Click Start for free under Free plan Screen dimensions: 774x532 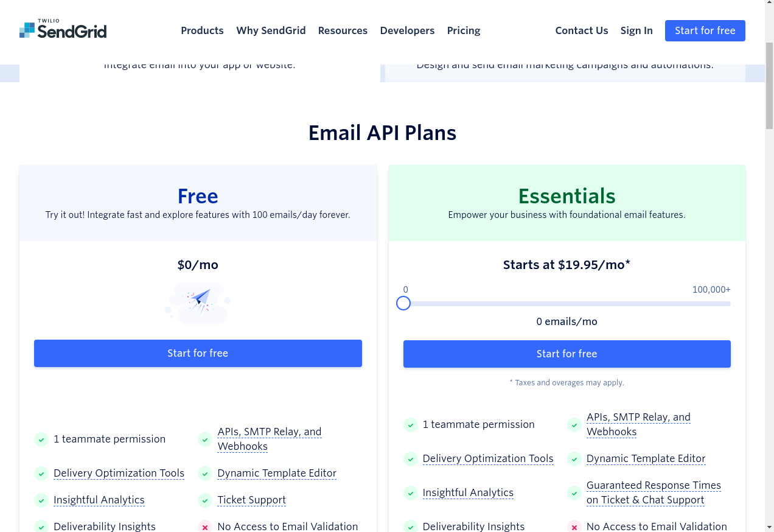click(198, 353)
